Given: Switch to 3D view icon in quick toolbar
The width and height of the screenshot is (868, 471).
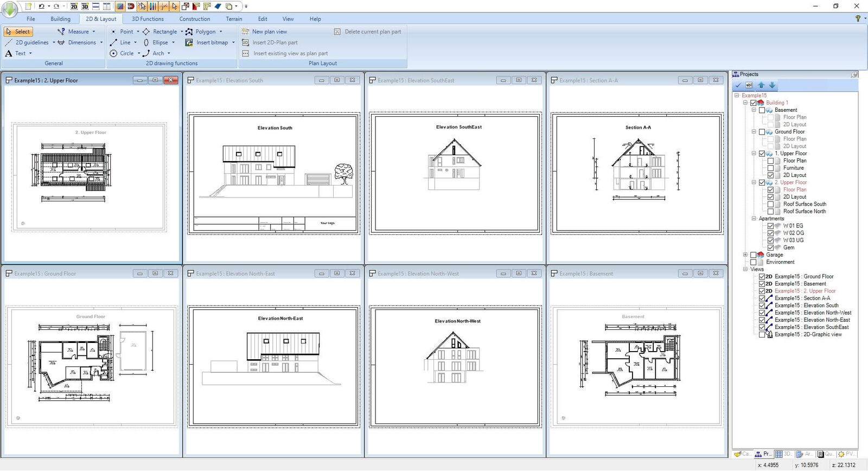Looking at the screenshot, I should (x=85, y=7).
